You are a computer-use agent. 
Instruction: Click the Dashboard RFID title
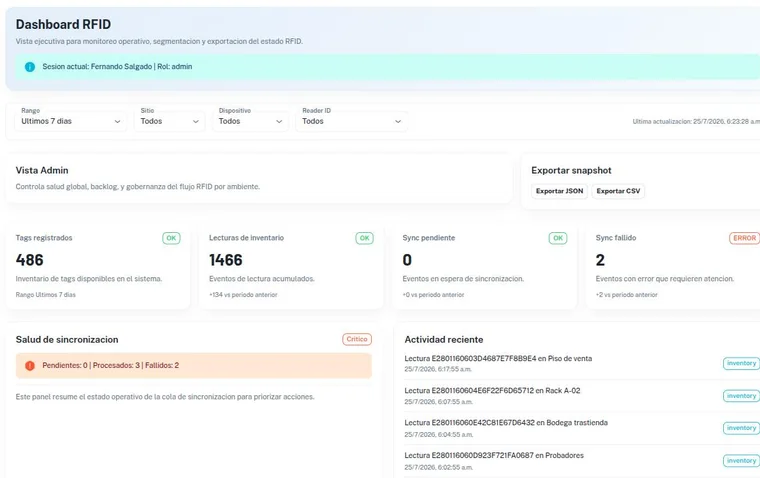[x=63, y=24]
